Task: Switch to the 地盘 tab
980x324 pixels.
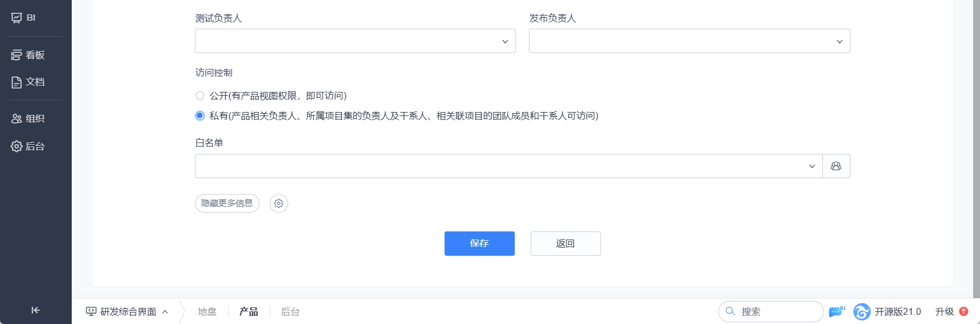Action: [207, 311]
